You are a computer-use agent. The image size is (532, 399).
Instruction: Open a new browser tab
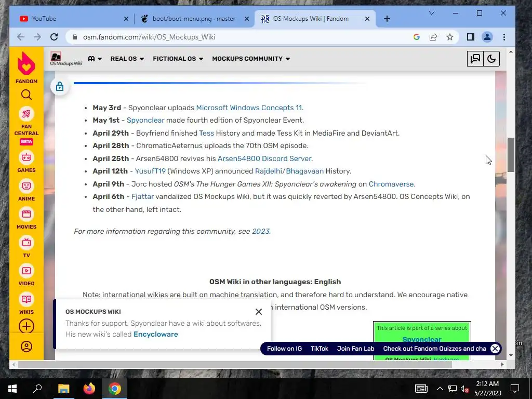point(387,19)
